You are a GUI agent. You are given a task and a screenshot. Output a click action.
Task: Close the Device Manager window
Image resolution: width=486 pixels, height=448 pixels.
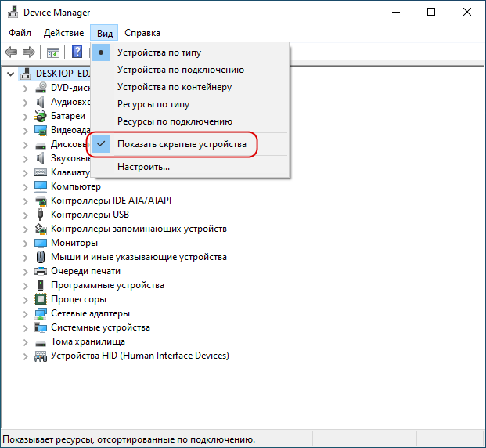(x=466, y=12)
